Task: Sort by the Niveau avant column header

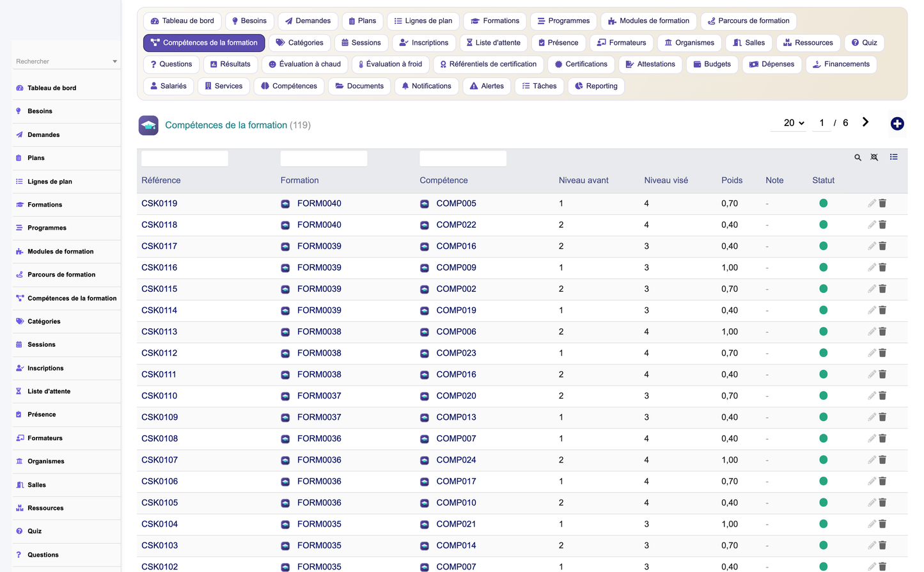Action: [x=583, y=180]
